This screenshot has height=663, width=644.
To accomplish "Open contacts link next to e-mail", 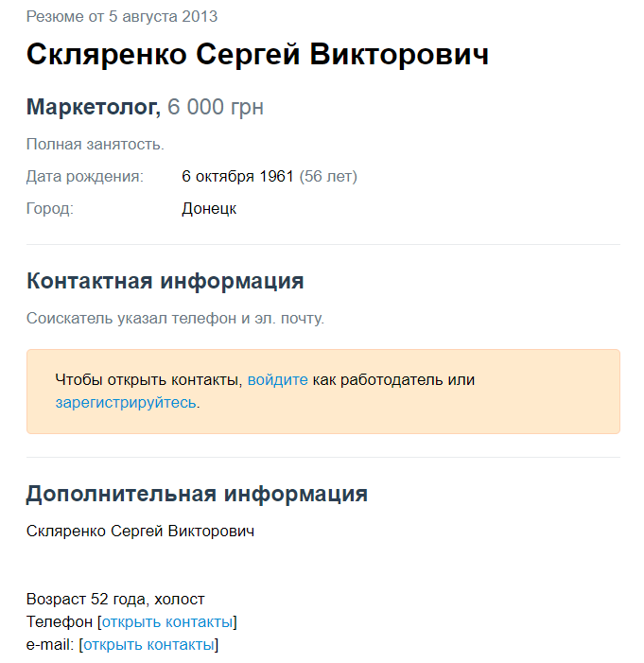I will point(148,645).
